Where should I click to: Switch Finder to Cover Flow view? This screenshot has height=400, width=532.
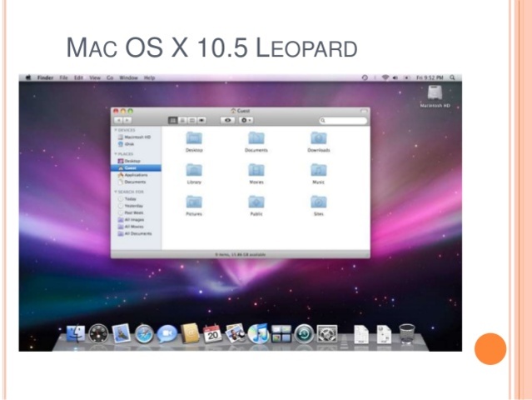[x=201, y=121]
